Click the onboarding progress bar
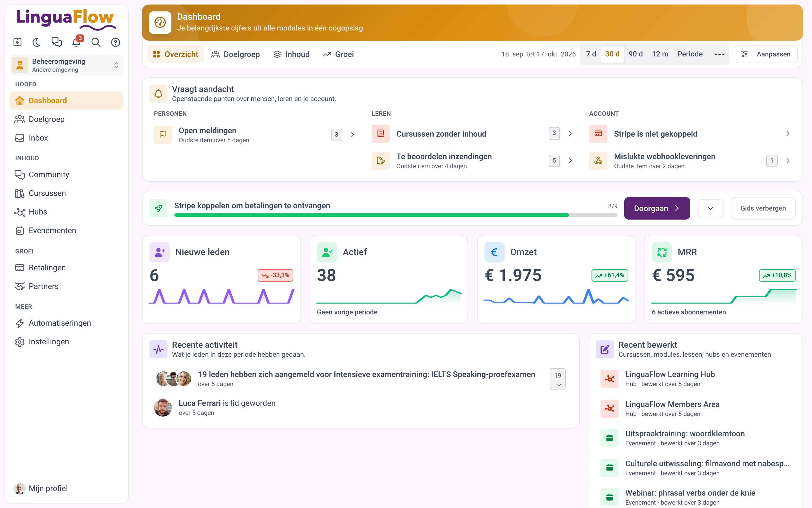This screenshot has width=812, height=508. pyautogui.click(x=396, y=215)
